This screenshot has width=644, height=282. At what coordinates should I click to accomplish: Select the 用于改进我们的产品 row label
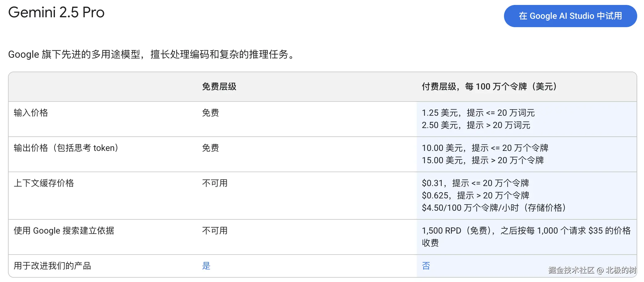52,266
